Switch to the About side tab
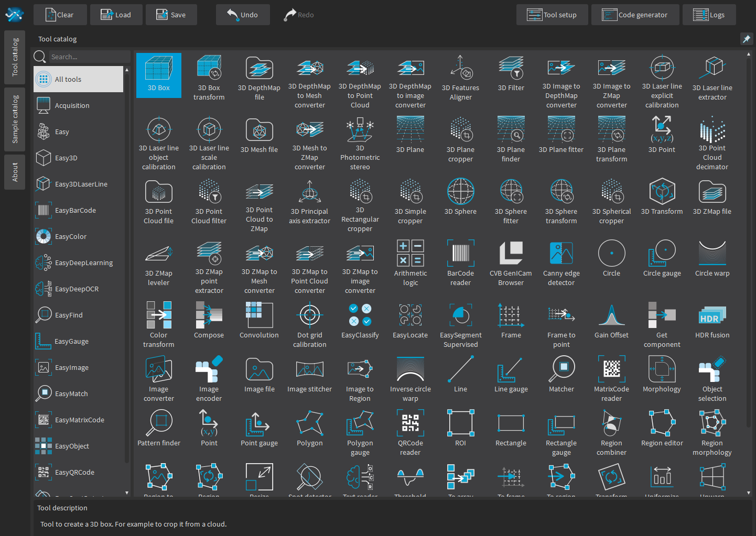The image size is (756, 536). click(15, 172)
